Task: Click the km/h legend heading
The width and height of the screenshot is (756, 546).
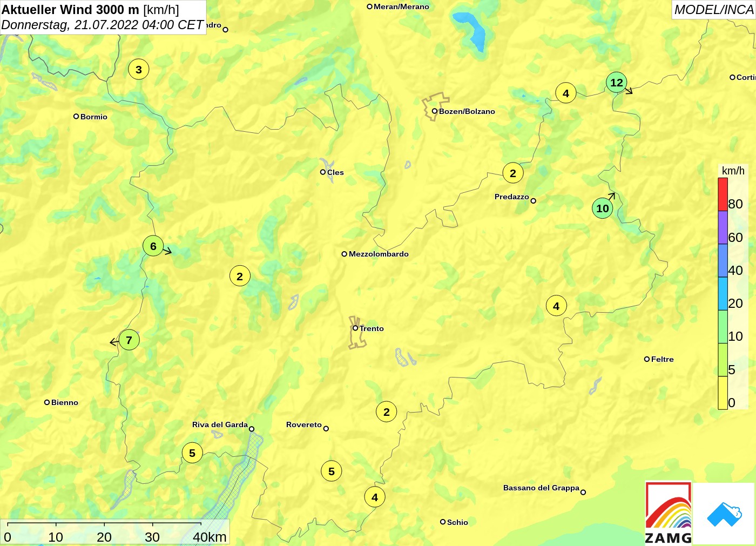Action: pos(733,171)
